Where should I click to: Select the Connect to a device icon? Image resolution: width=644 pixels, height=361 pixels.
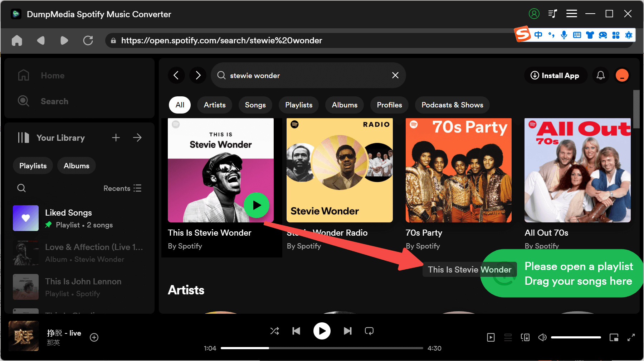tap(525, 337)
